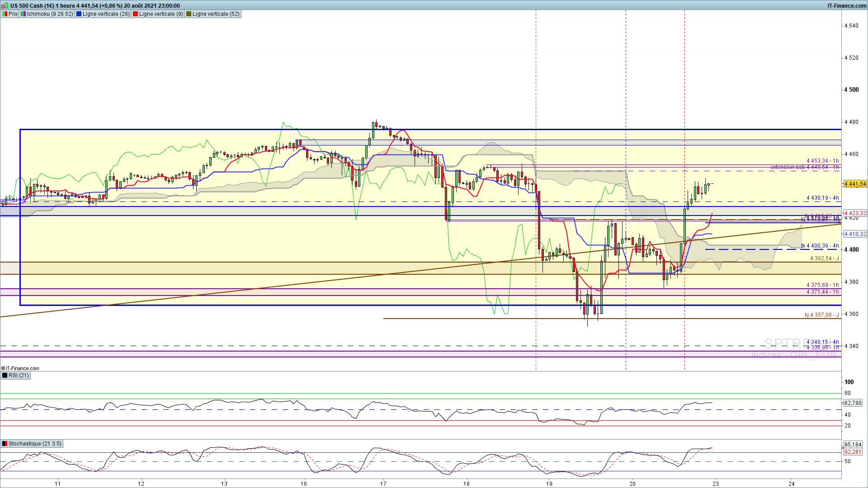Click the 4 540 price axis tick

(852, 26)
